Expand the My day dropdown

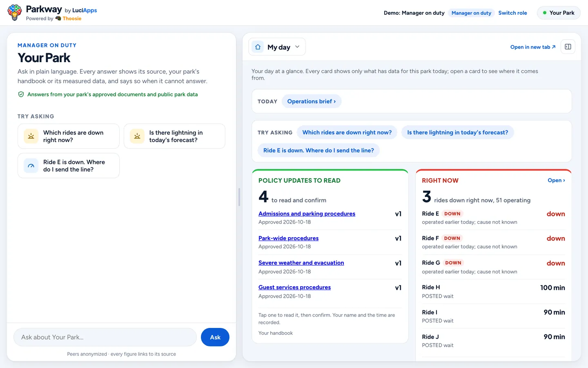pos(277,47)
